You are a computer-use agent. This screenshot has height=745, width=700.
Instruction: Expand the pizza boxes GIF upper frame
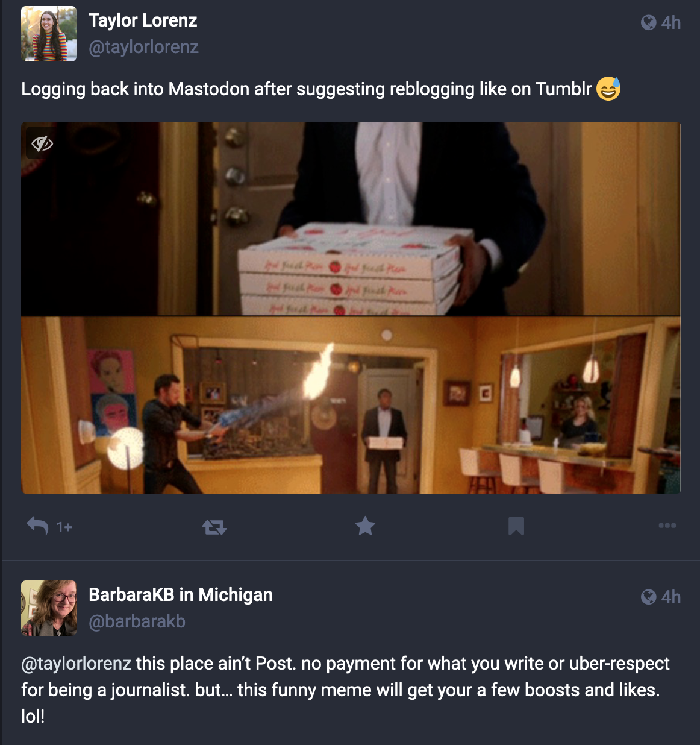click(351, 219)
